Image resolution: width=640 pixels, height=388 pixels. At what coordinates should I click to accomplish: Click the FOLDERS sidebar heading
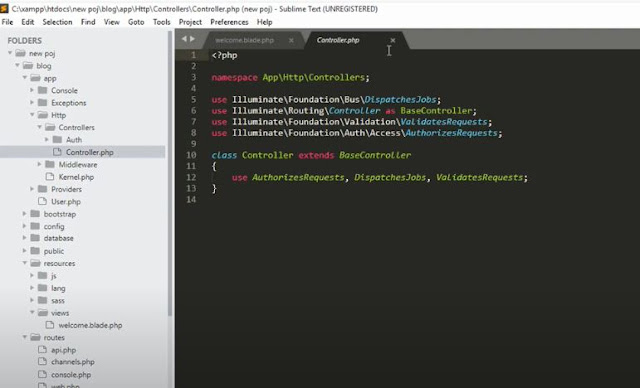(x=24, y=40)
